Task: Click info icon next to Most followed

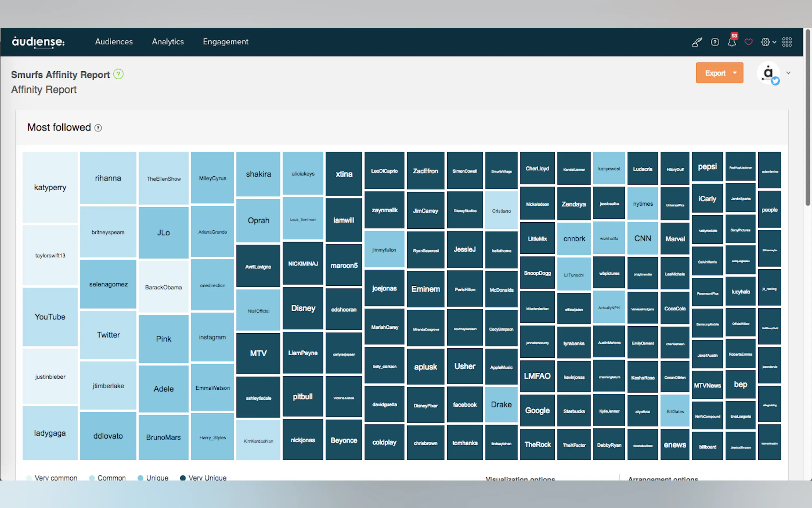Action: coord(98,128)
